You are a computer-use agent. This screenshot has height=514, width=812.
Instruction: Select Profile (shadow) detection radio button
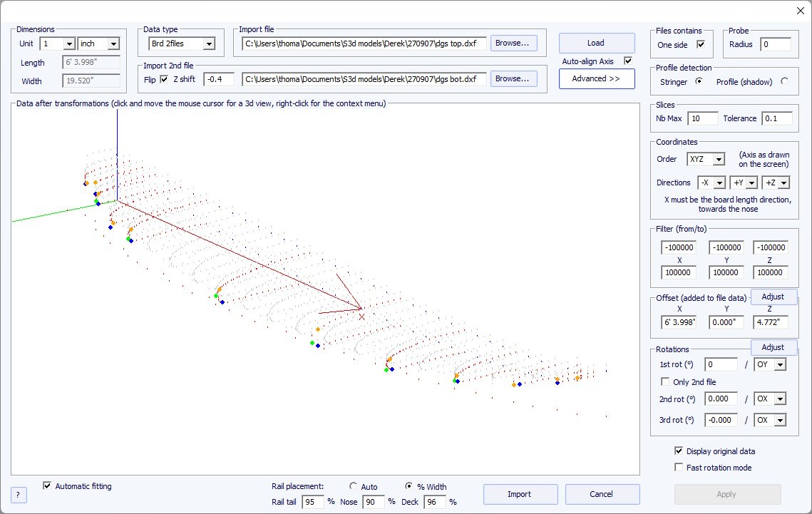pyautogui.click(x=785, y=81)
